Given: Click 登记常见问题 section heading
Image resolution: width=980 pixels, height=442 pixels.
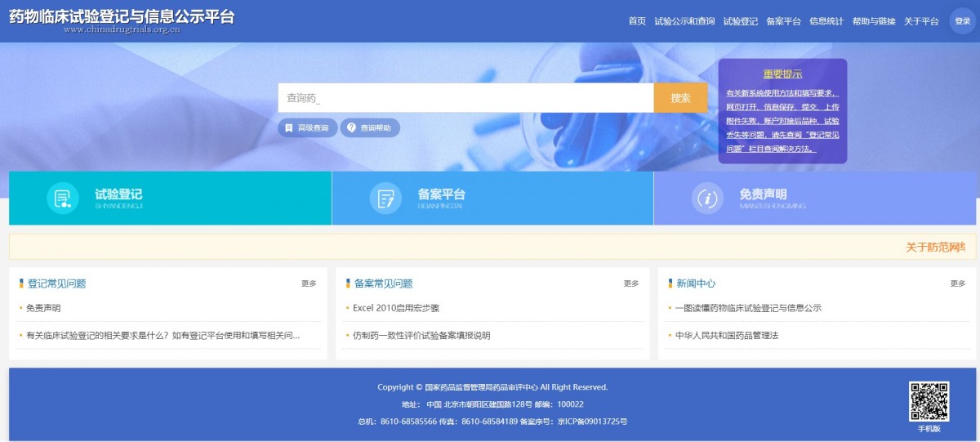Looking at the screenshot, I should [56, 284].
